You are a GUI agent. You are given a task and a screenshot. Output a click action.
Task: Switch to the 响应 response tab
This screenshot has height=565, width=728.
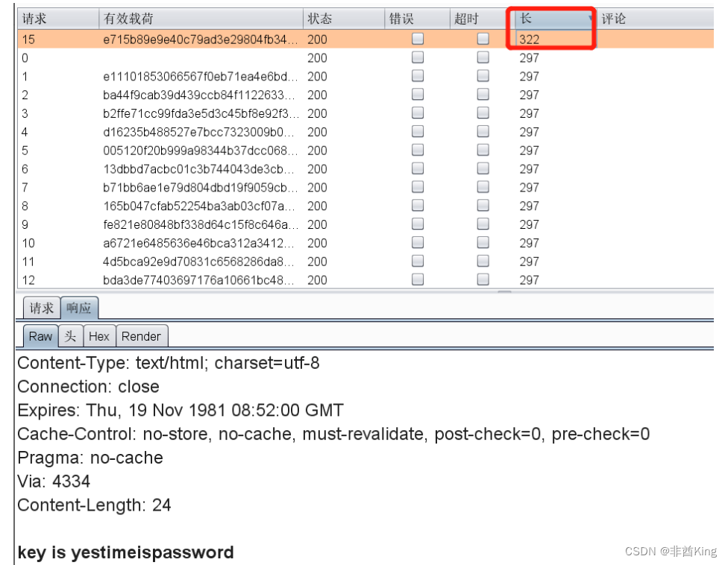pyautogui.click(x=79, y=308)
